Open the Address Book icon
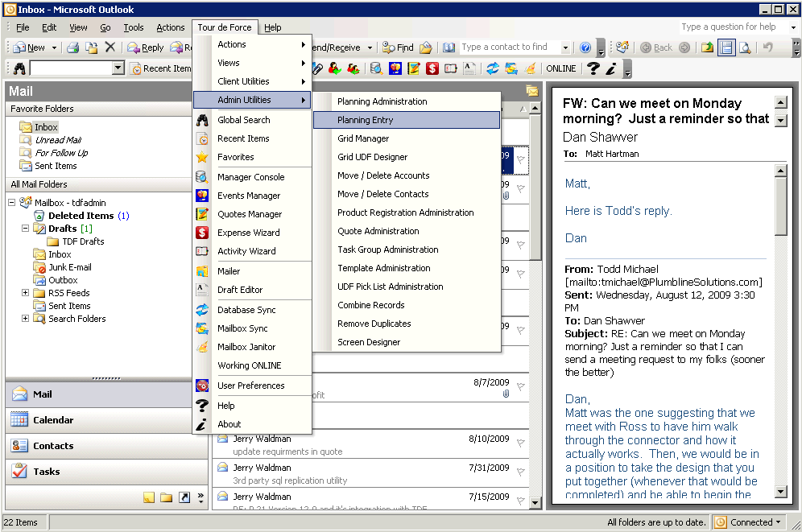This screenshot has height=532, width=802. [x=449, y=47]
